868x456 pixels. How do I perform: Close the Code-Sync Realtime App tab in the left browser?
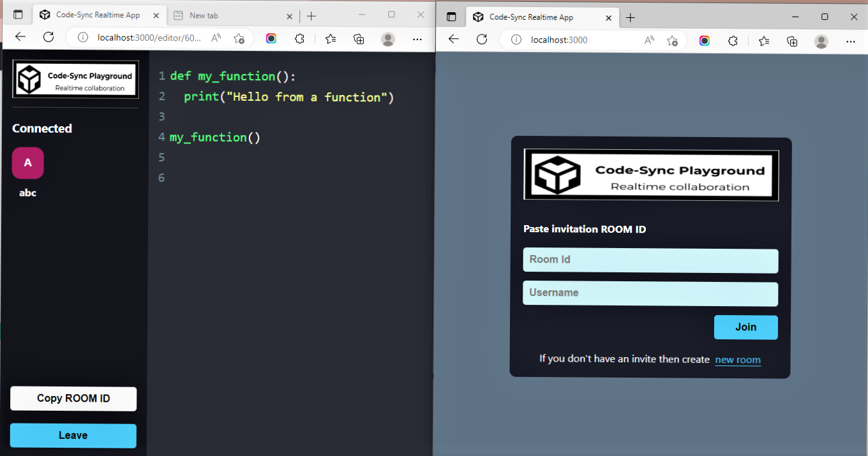[x=155, y=15]
